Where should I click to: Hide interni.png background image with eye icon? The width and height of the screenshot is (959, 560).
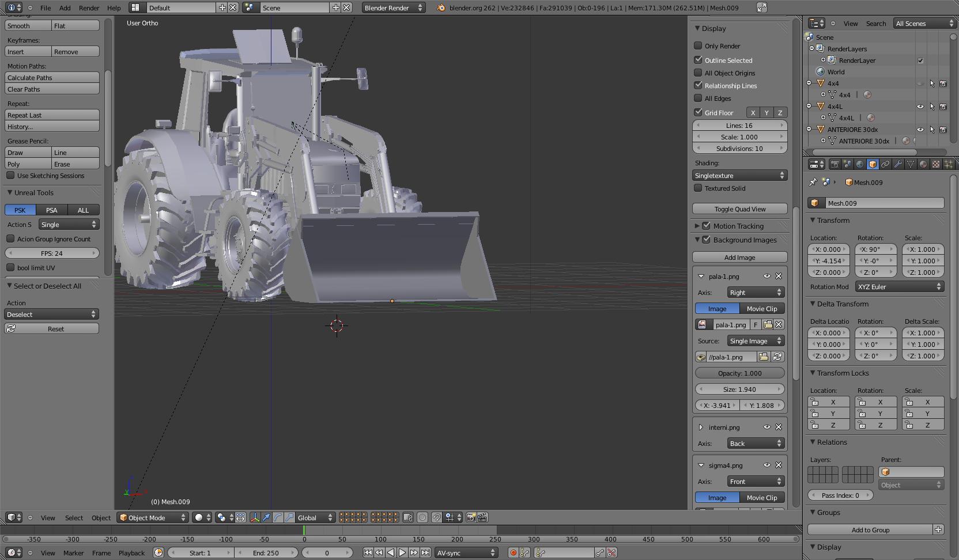tap(767, 427)
